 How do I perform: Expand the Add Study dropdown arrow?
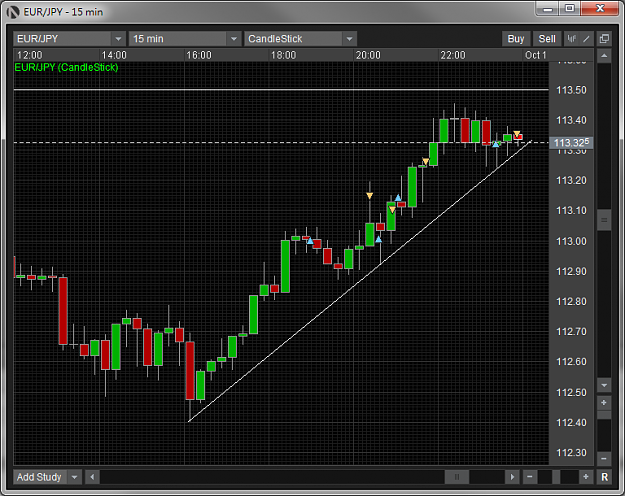[75, 477]
